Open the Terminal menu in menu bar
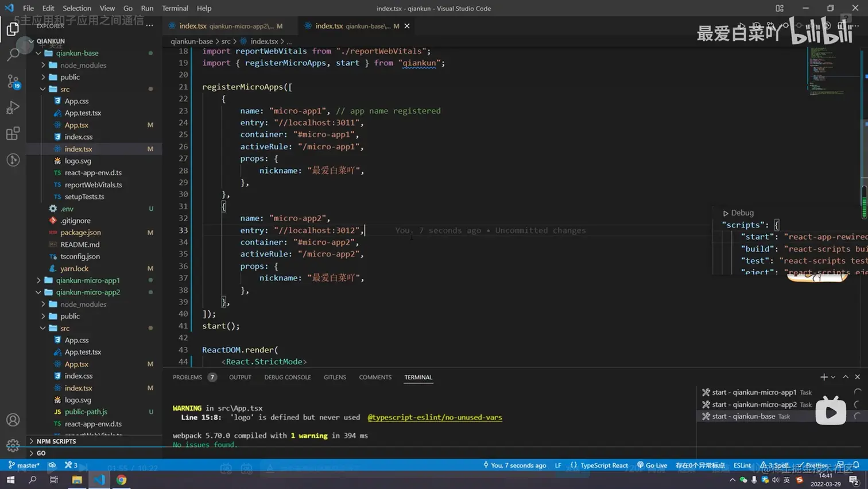 (x=175, y=8)
